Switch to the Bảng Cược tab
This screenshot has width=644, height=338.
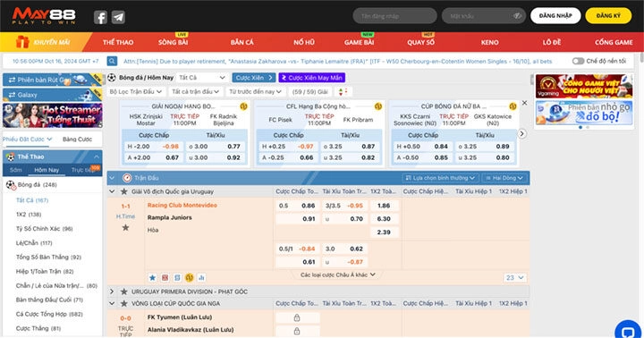pos(78,139)
